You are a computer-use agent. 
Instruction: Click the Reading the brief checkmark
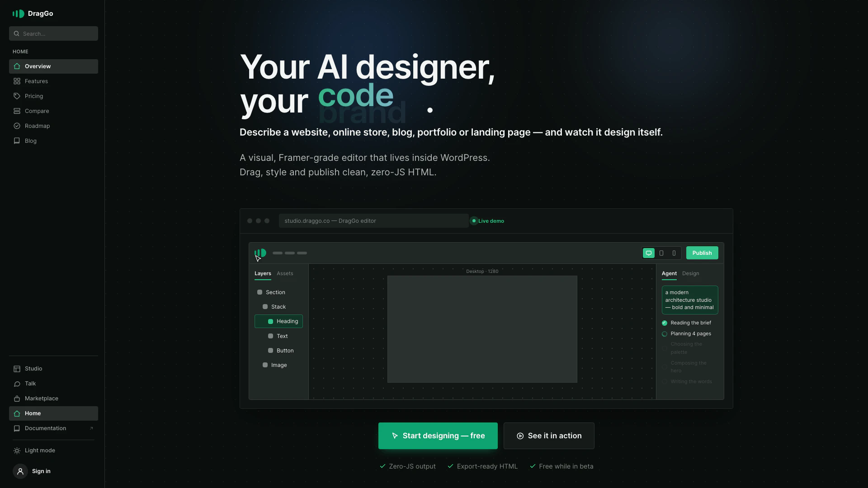[665, 323]
